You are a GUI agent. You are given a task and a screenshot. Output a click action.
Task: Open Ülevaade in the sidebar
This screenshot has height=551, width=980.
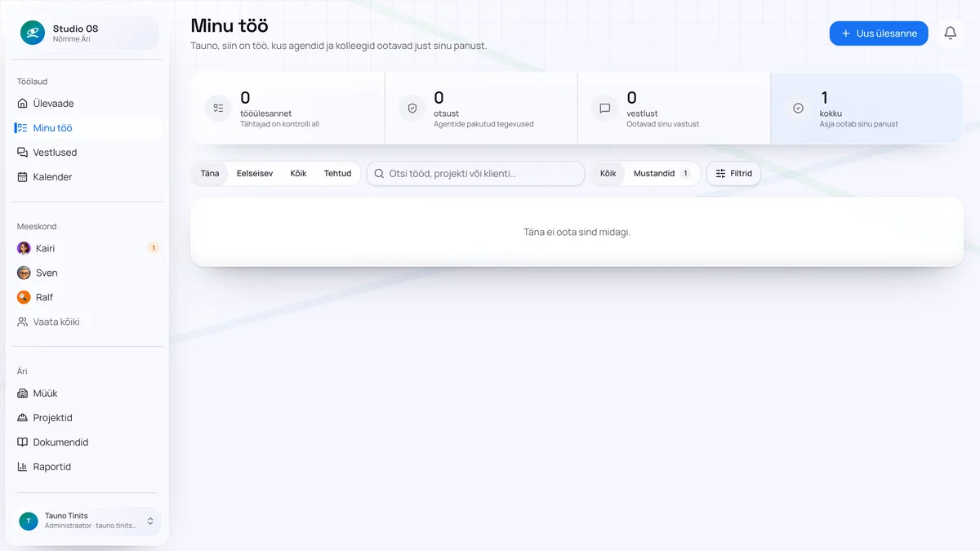click(x=87, y=104)
